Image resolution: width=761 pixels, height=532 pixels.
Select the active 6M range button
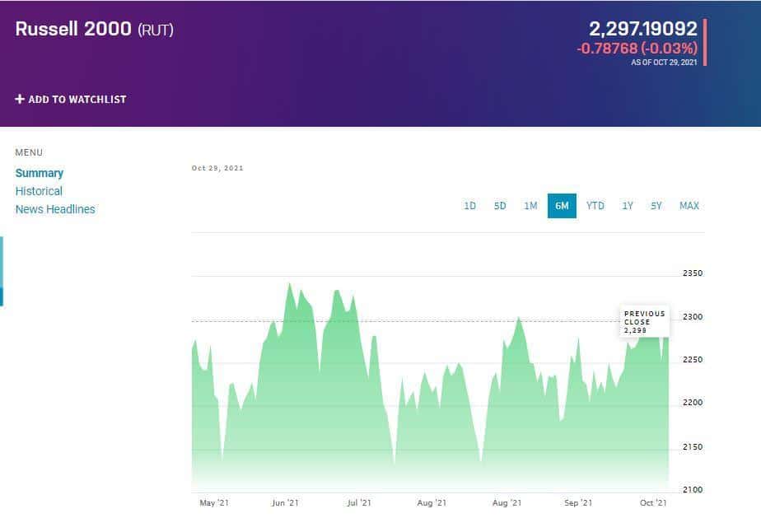[x=562, y=206]
